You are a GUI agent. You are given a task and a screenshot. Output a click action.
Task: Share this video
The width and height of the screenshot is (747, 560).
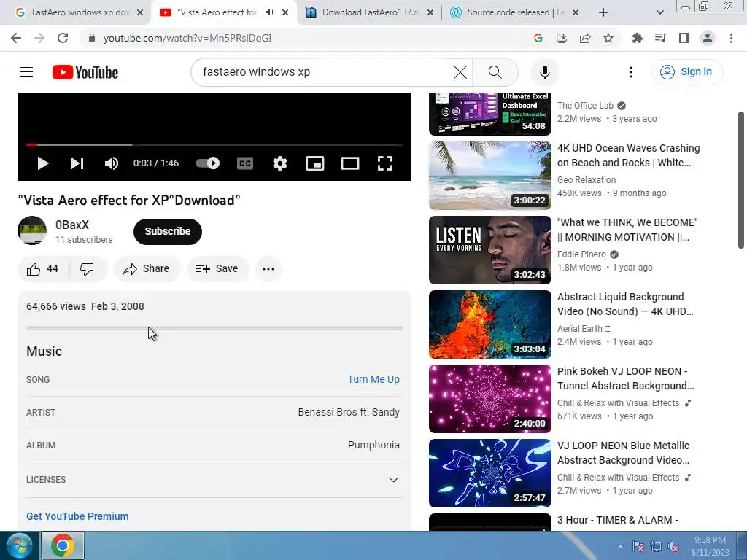point(146,268)
